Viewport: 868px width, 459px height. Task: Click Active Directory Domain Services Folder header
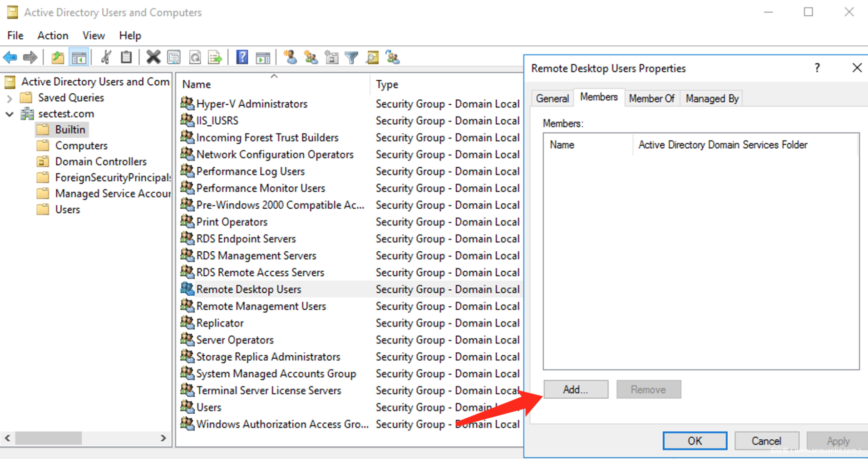pyautogui.click(x=745, y=145)
